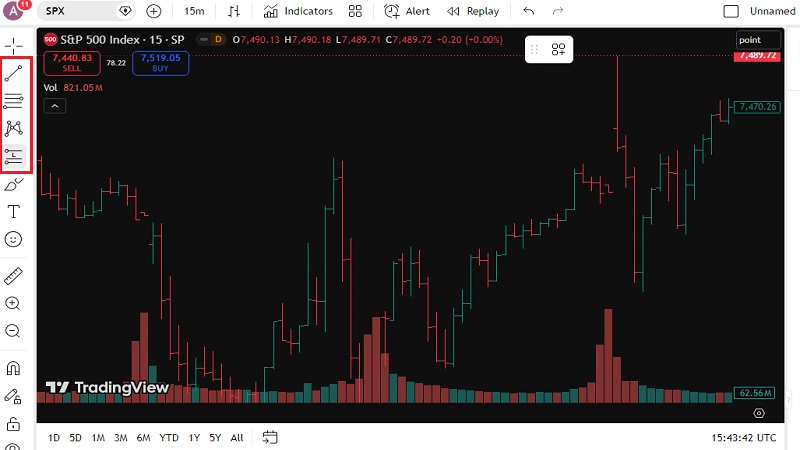The image size is (800, 450).
Task: Select the All date range
Action: pyautogui.click(x=237, y=438)
